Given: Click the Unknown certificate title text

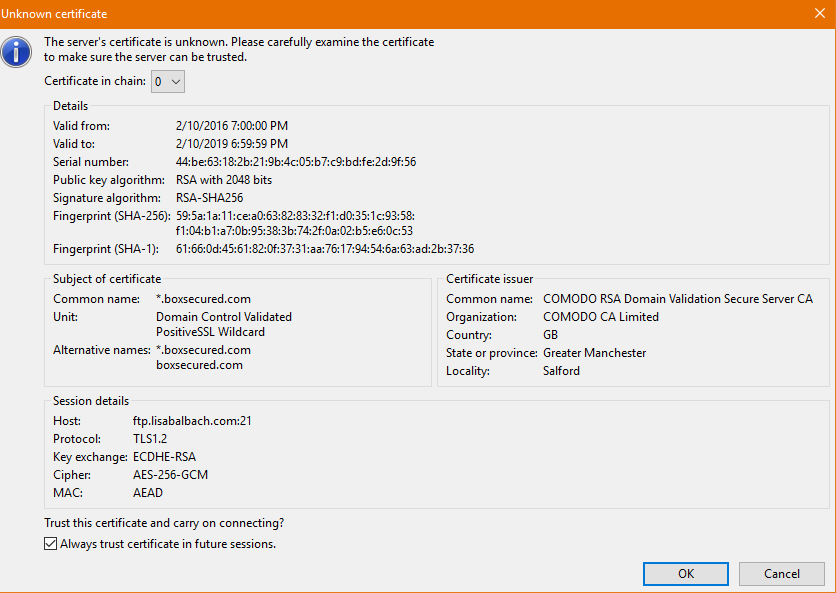Looking at the screenshot, I should (54, 14).
